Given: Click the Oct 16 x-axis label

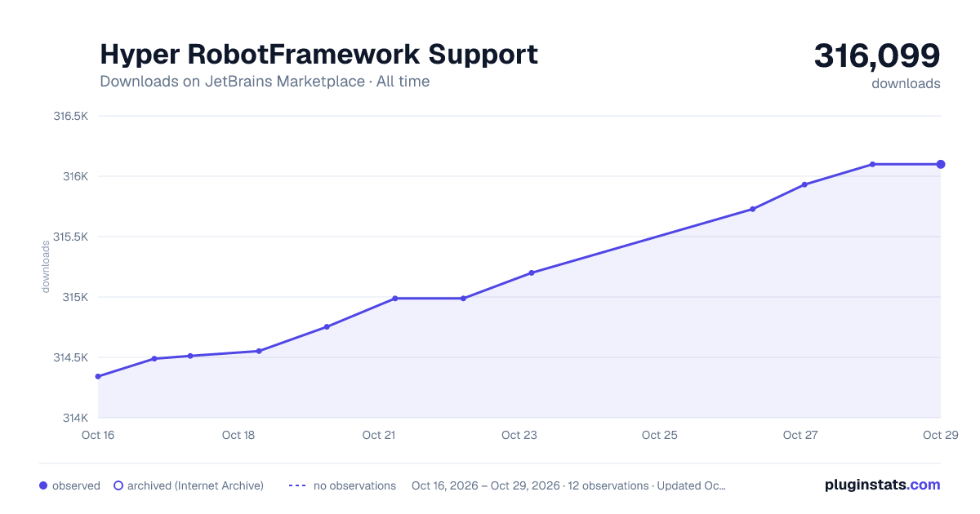Looking at the screenshot, I should click(x=98, y=435).
